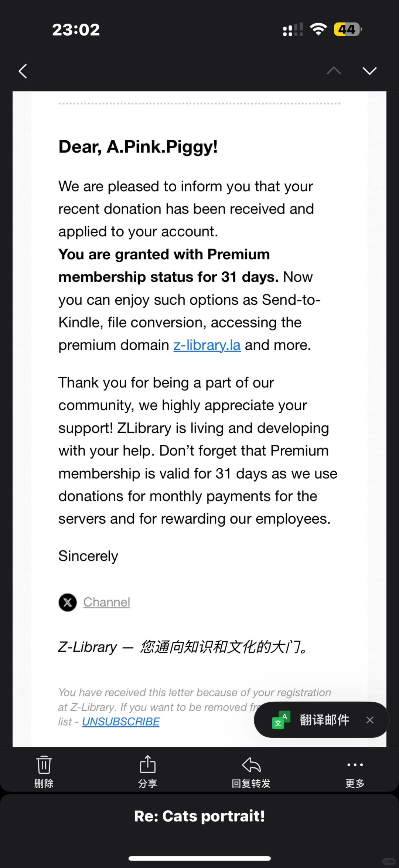This screenshot has width=399, height=868.
Task: Open the next email with the down chevron
Action: pos(369,71)
